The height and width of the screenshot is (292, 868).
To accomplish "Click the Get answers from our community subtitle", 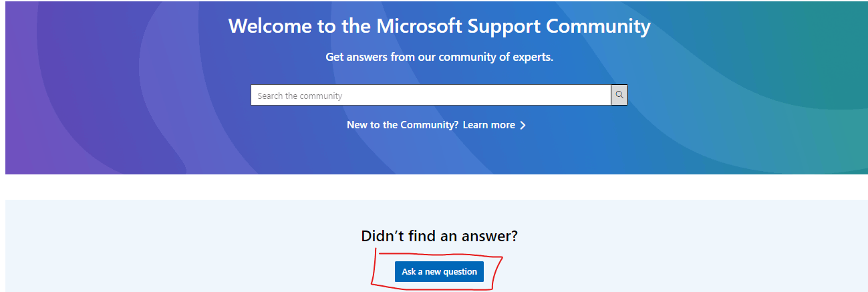I will pyautogui.click(x=439, y=57).
